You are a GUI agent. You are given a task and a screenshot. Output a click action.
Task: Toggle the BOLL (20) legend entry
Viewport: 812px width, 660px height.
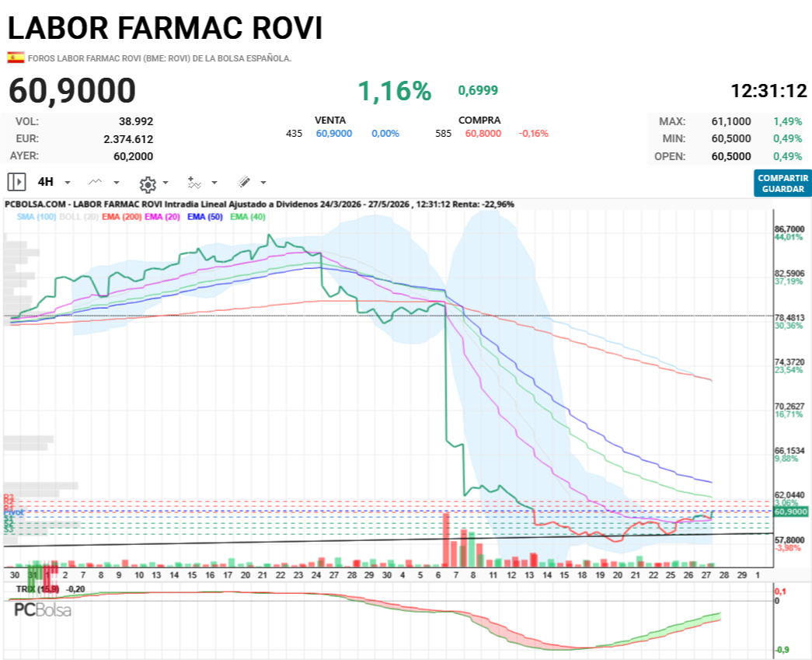coord(78,217)
